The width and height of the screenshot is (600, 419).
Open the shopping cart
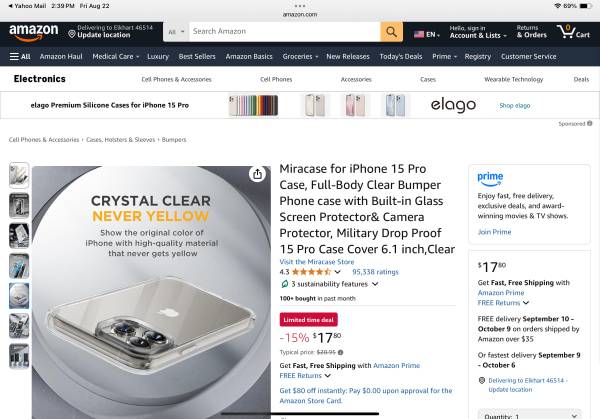(x=573, y=32)
